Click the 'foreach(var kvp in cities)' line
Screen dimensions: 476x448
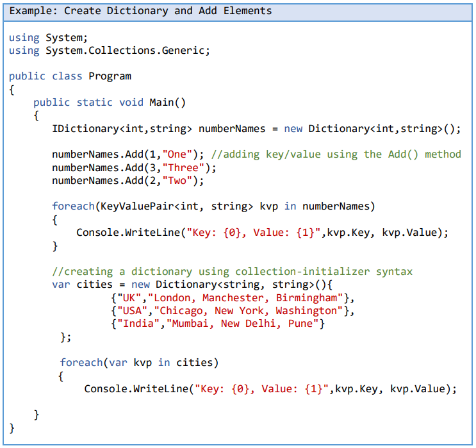[139, 363]
